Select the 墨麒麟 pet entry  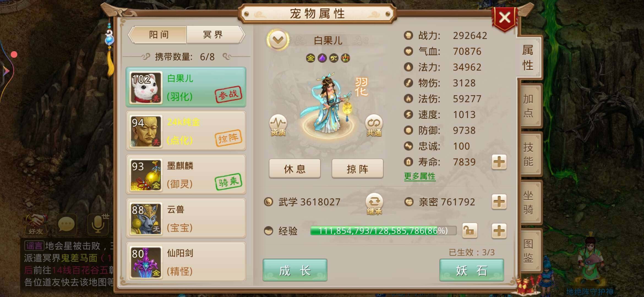coord(186,175)
